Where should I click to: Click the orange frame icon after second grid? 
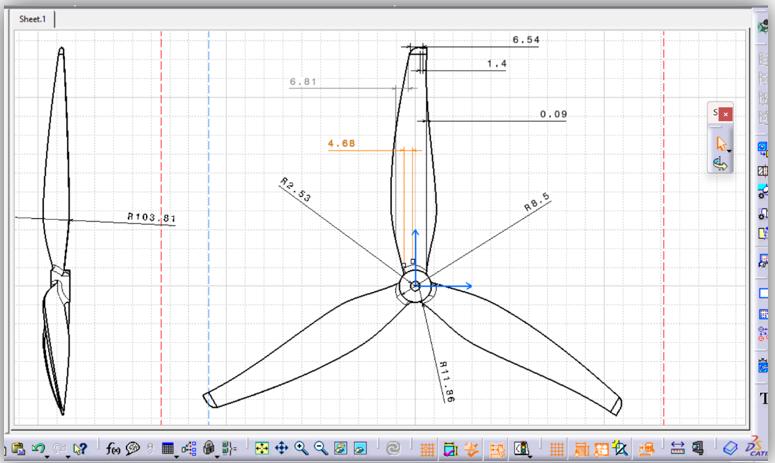click(x=581, y=450)
